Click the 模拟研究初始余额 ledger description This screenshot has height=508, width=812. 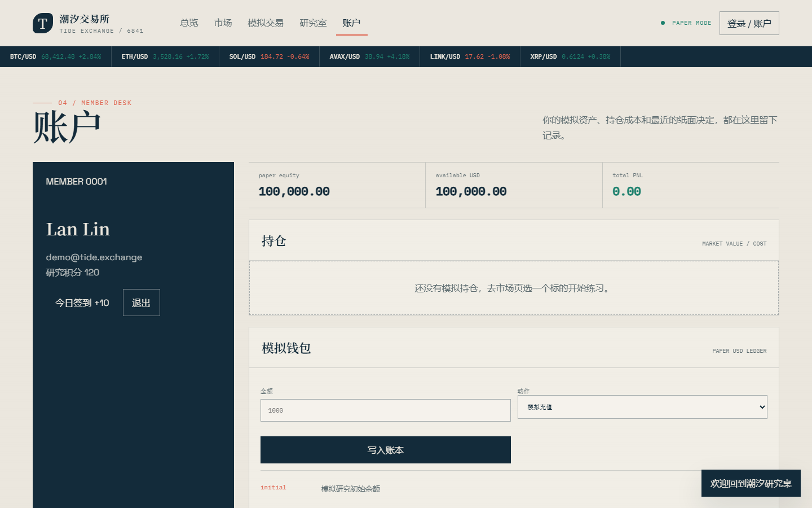pyautogui.click(x=351, y=489)
